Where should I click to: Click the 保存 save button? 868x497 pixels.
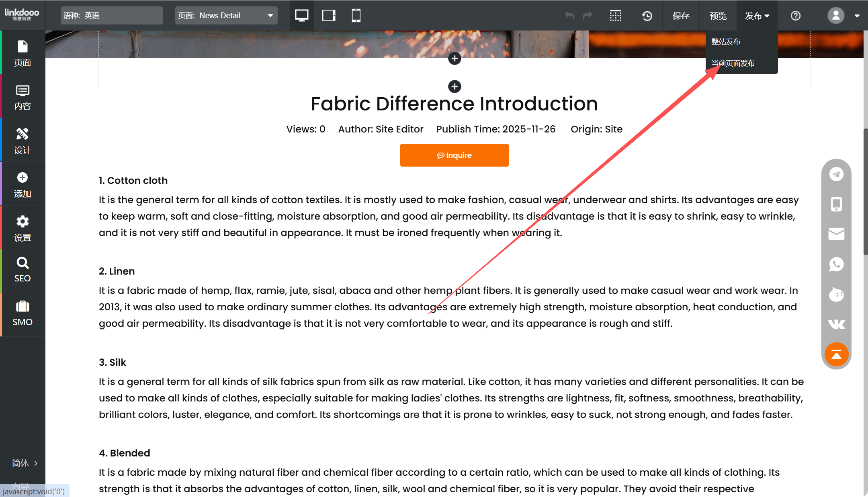(681, 16)
